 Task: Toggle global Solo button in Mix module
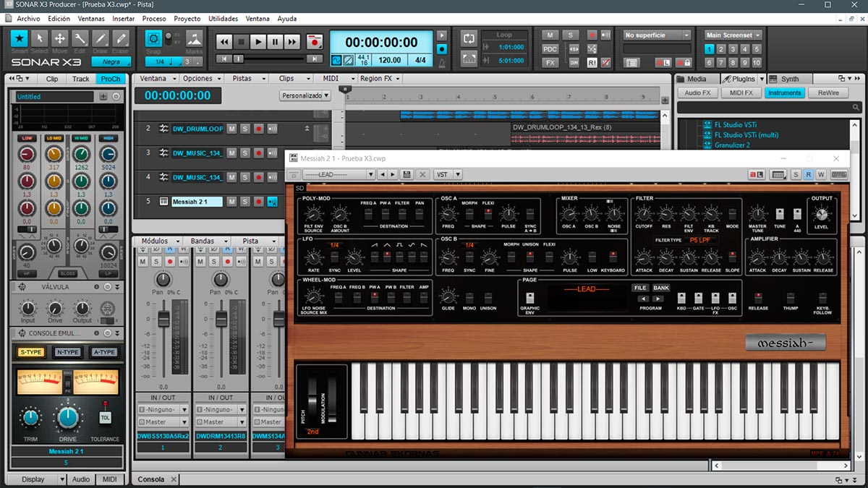(x=571, y=35)
